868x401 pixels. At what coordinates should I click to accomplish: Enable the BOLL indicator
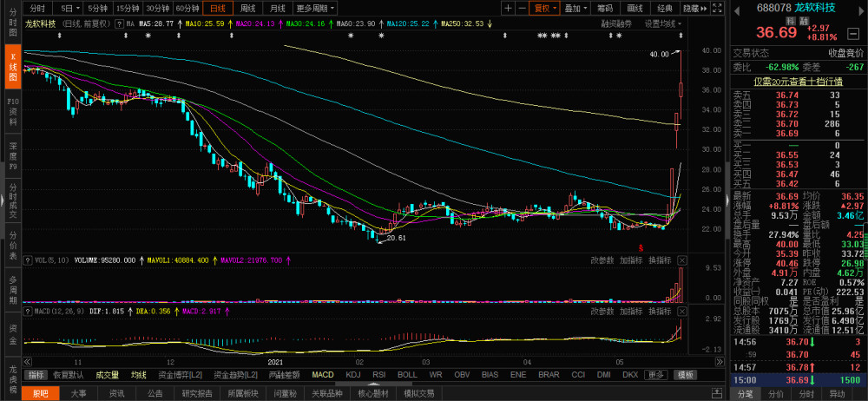[x=407, y=375]
